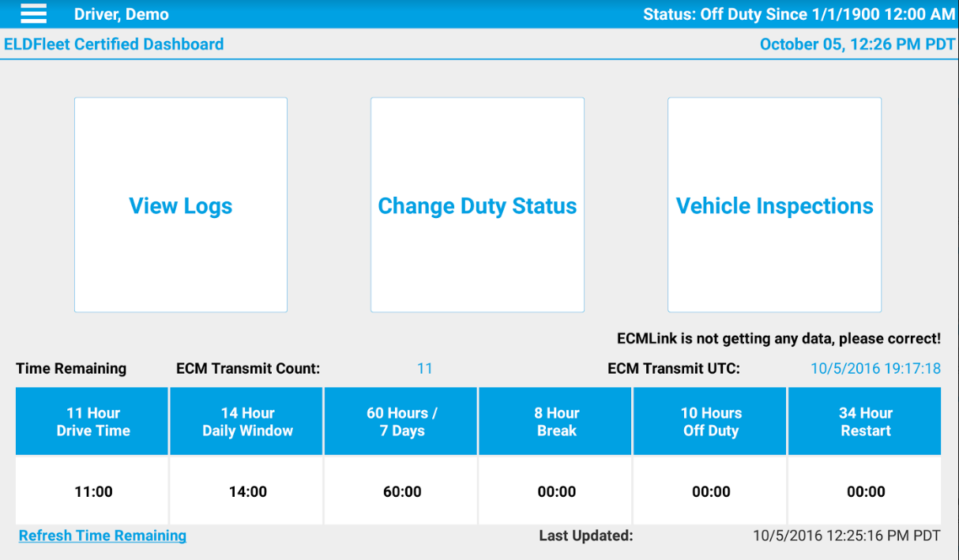Screen dimensions: 959x560
Task: Select the 8 Hour Break header
Action: [557, 422]
